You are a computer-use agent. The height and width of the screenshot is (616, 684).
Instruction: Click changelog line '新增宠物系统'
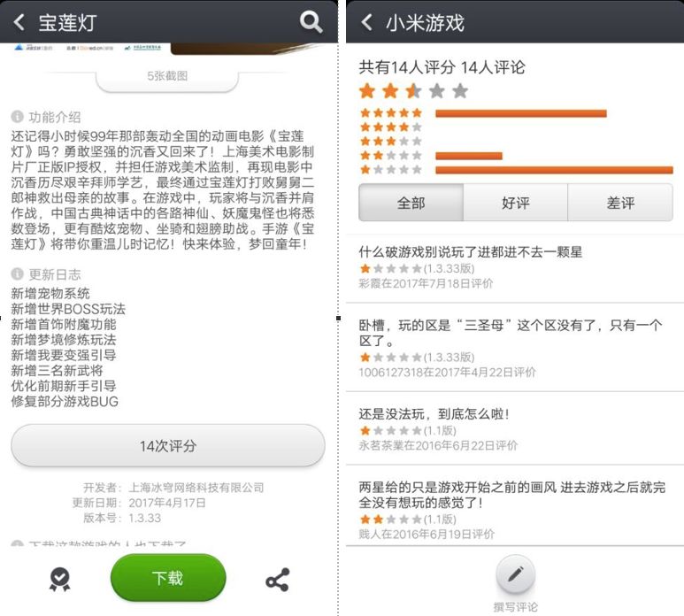50,293
